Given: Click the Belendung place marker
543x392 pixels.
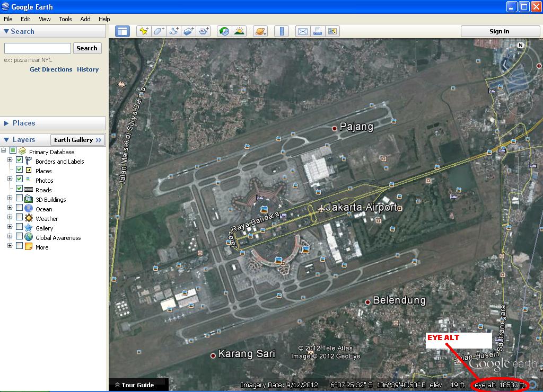Looking at the screenshot, I should [x=368, y=302].
